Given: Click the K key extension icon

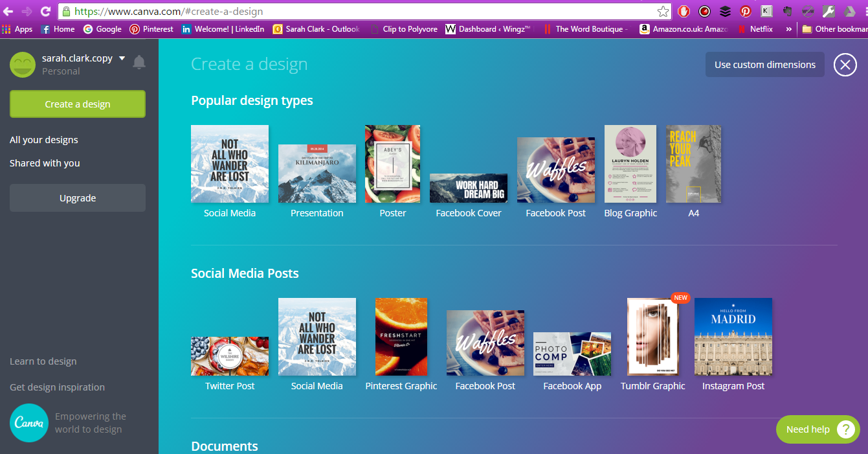Looking at the screenshot, I should [766, 11].
